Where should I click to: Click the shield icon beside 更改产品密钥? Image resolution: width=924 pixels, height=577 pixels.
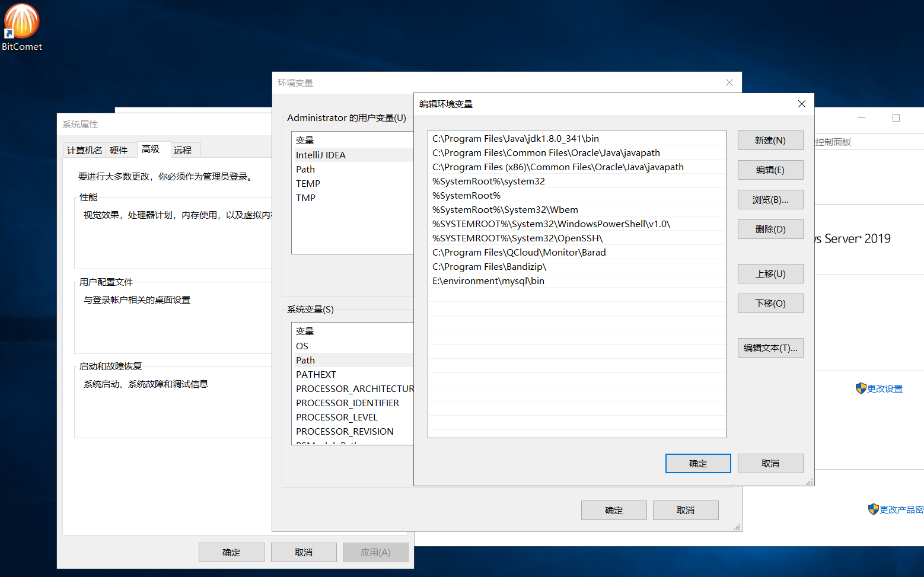873,509
